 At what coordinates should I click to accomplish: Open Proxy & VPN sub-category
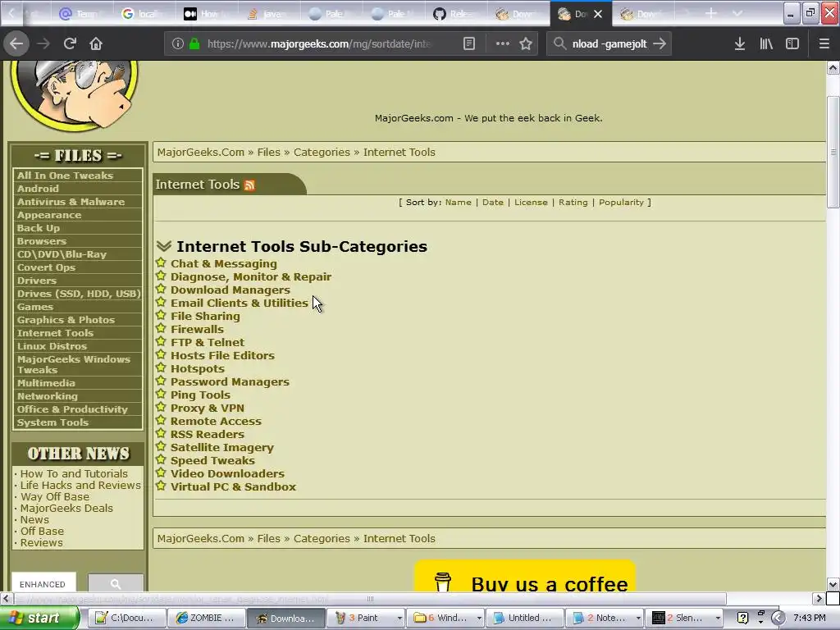coord(208,409)
